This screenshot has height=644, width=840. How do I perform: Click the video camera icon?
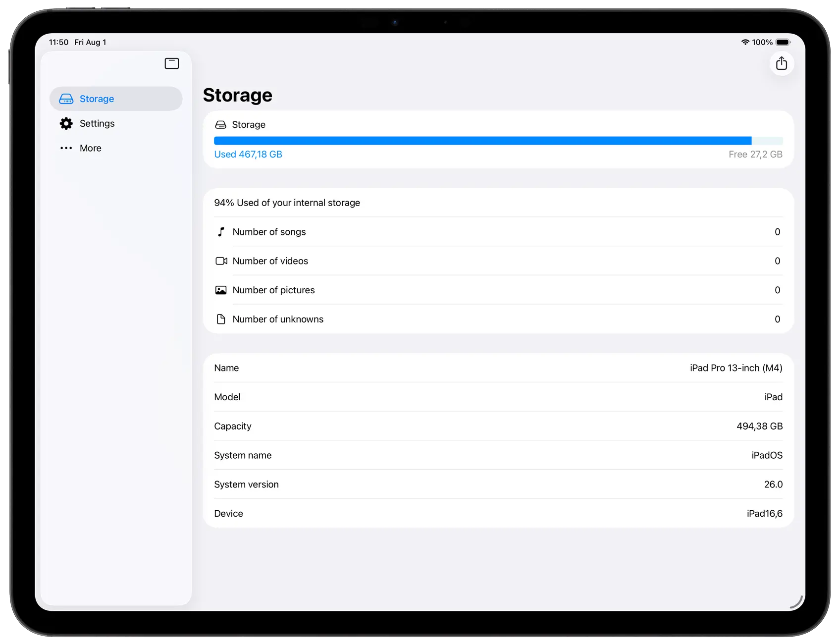[221, 261]
